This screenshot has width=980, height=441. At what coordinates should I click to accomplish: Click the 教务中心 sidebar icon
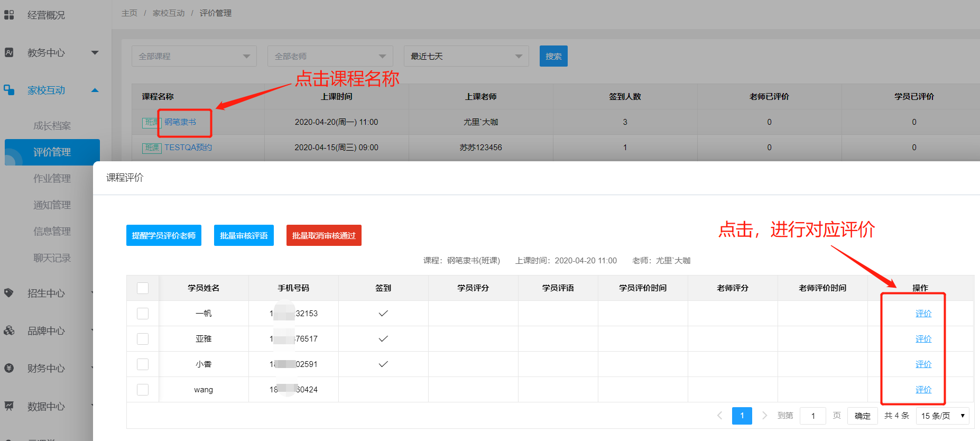pos(9,52)
